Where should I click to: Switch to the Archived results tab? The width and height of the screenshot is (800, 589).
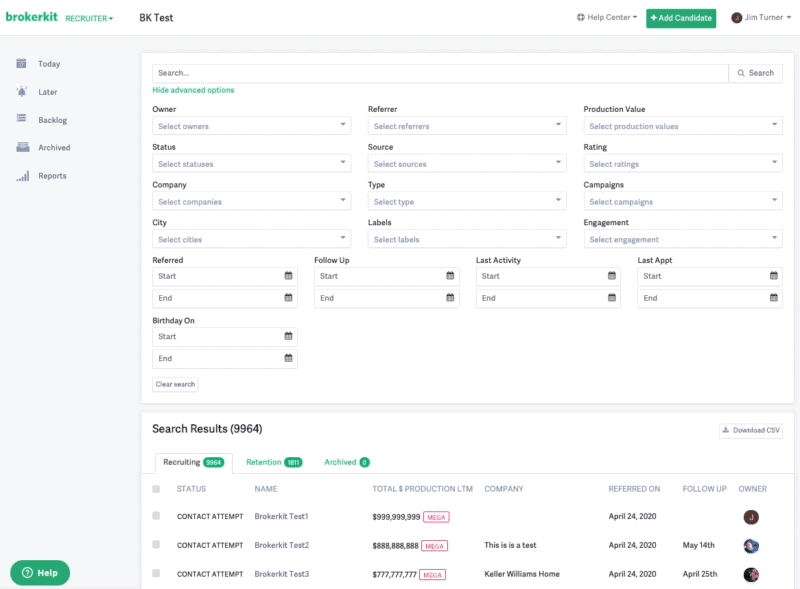click(x=347, y=462)
